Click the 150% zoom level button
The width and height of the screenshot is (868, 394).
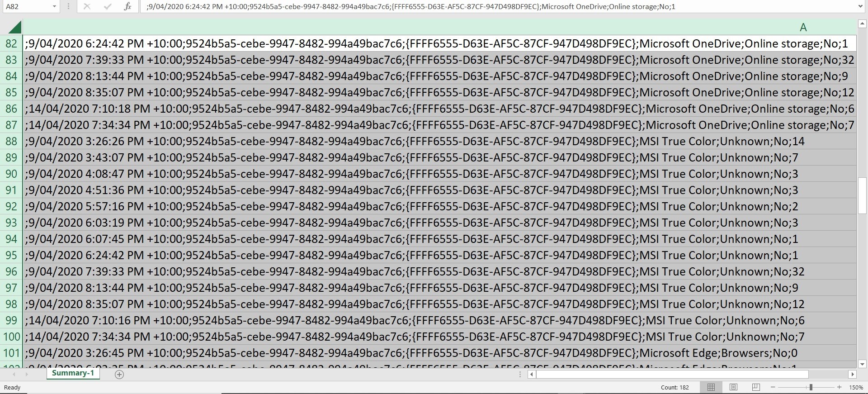(856, 387)
